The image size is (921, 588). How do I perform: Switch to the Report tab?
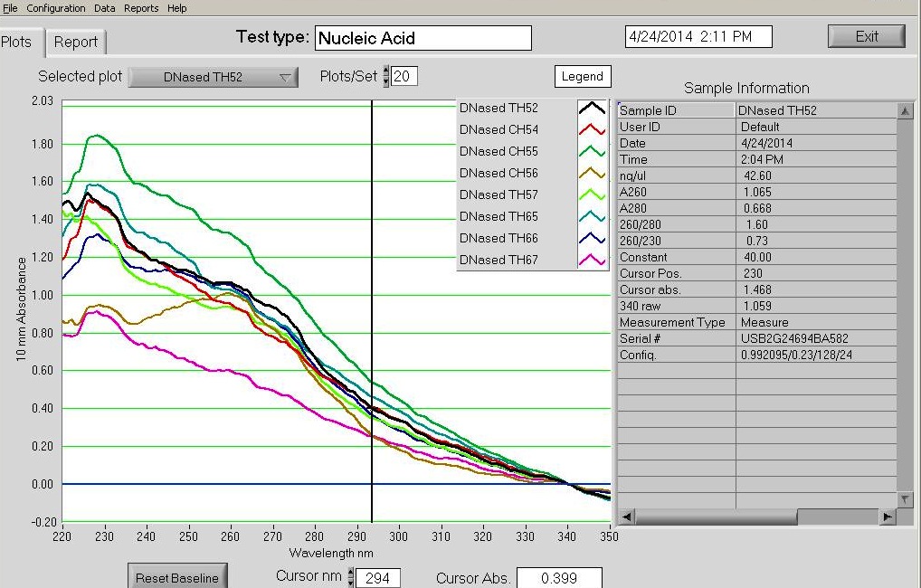(76, 42)
